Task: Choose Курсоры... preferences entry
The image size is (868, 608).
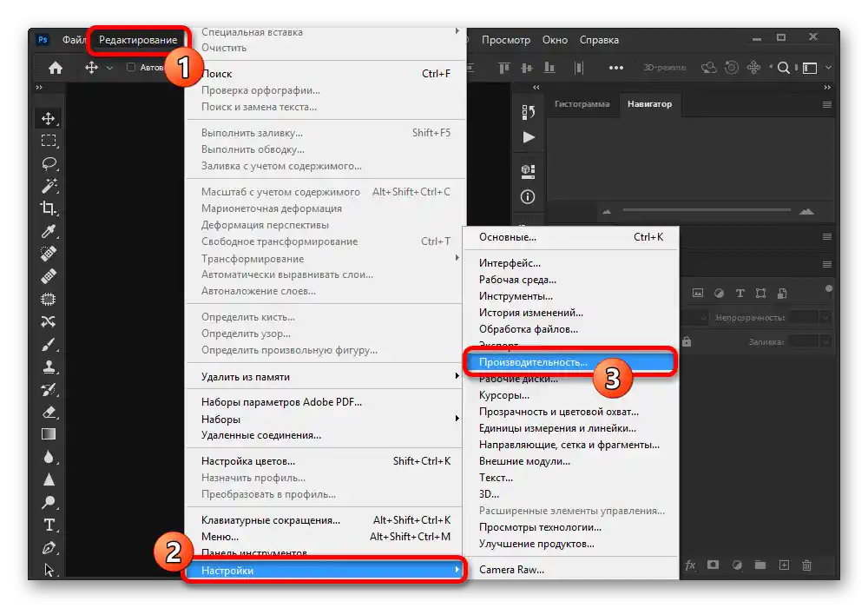Action: (569, 395)
